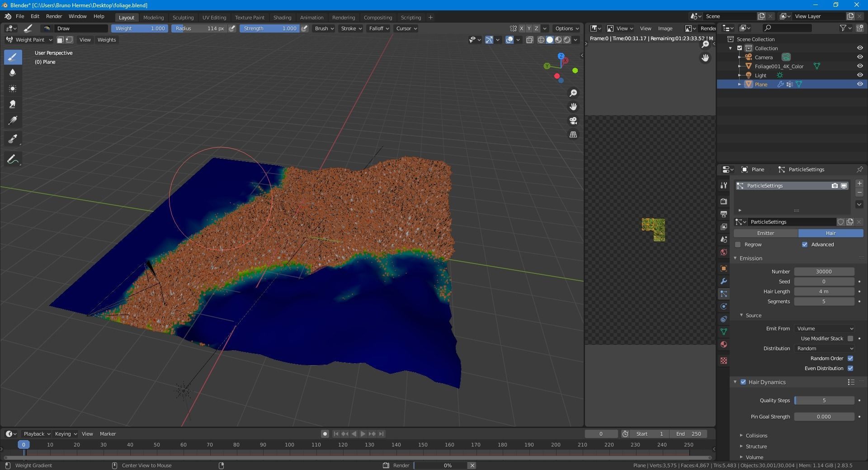The image size is (868, 470).
Task: Open the Distribution dropdown
Action: click(x=825, y=348)
